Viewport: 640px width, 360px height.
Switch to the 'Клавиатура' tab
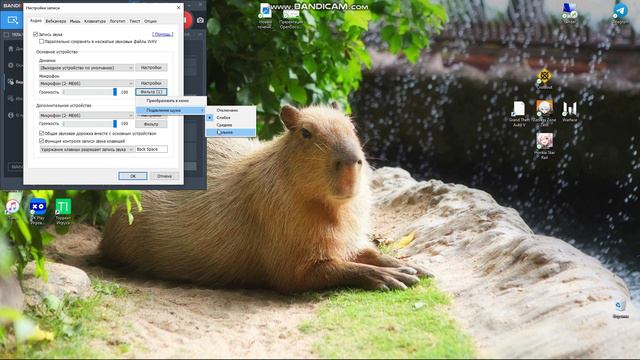[x=95, y=21]
